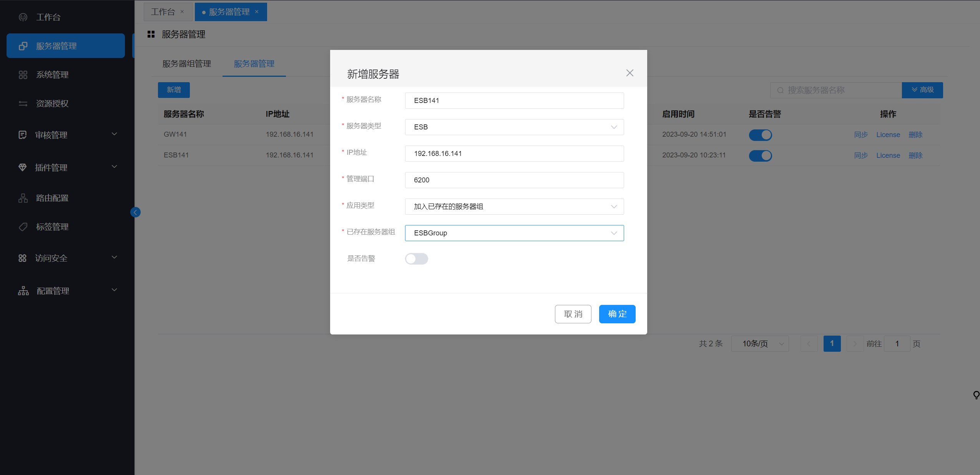Toggle 是否告警 switch for GW141 row
Viewport: 980px width, 475px height.
pos(760,135)
